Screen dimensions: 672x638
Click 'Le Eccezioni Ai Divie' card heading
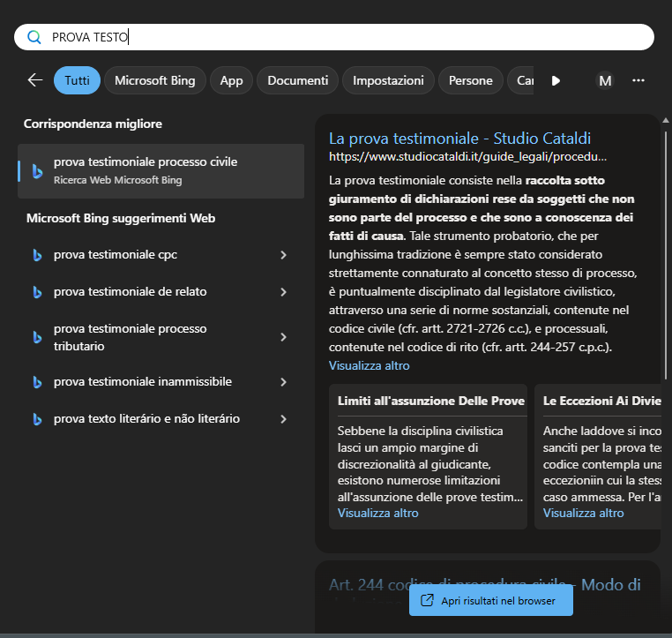pos(601,401)
